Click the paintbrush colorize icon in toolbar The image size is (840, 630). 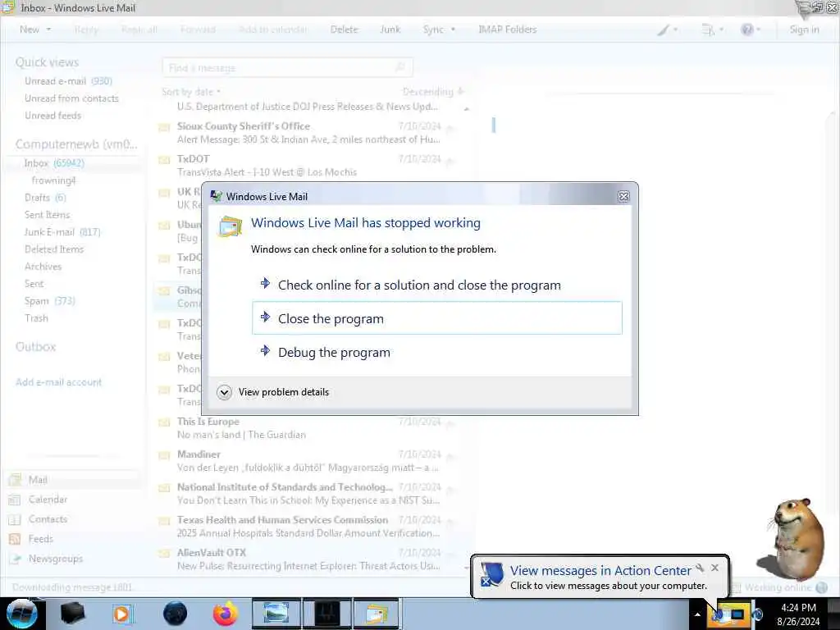pyautogui.click(x=664, y=30)
